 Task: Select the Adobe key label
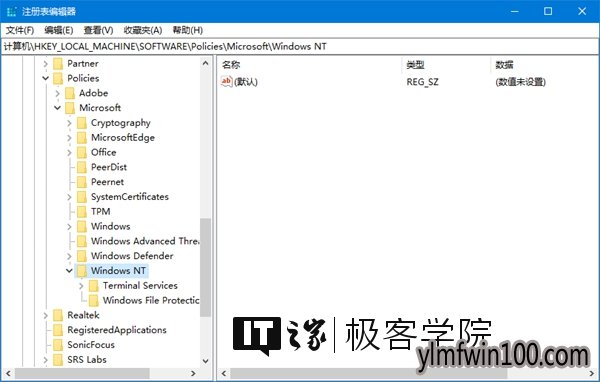[x=93, y=93]
